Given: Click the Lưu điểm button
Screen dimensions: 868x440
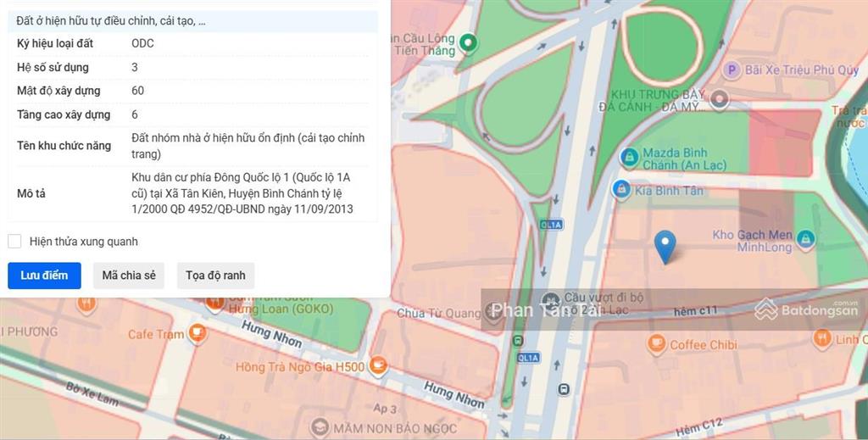Looking at the screenshot, I should [44, 275].
